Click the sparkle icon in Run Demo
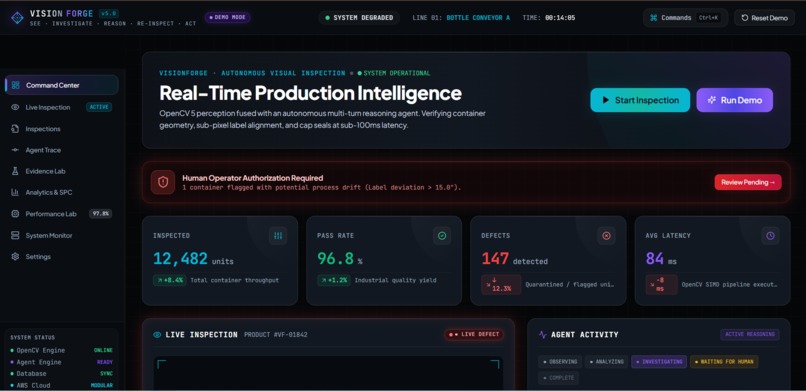This screenshot has height=391, width=806. pyautogui.click(x=712, y=100)
